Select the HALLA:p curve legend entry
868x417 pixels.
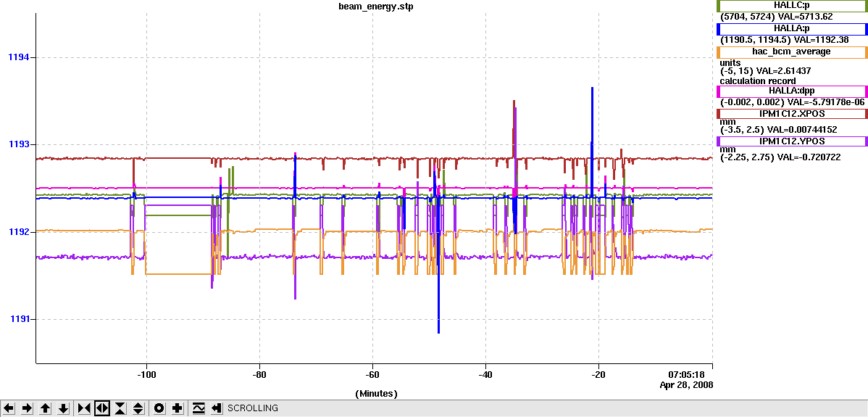[x=792, y=29]
